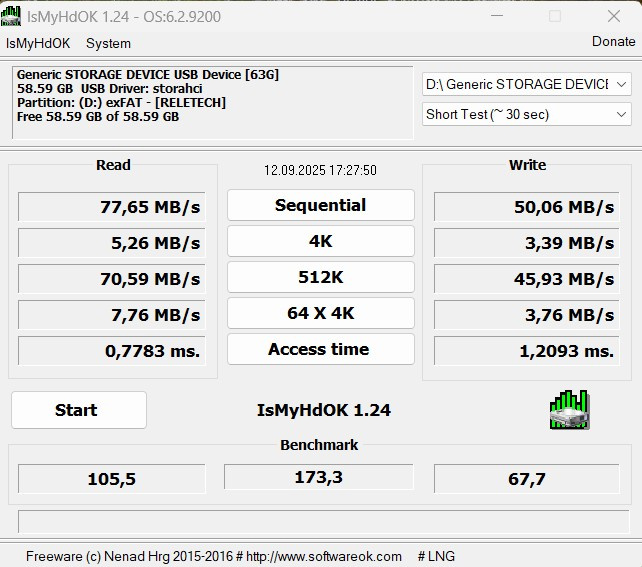Open the IsMyHdOK menu
The image size is (642, 567).
[x=38, y=43]
